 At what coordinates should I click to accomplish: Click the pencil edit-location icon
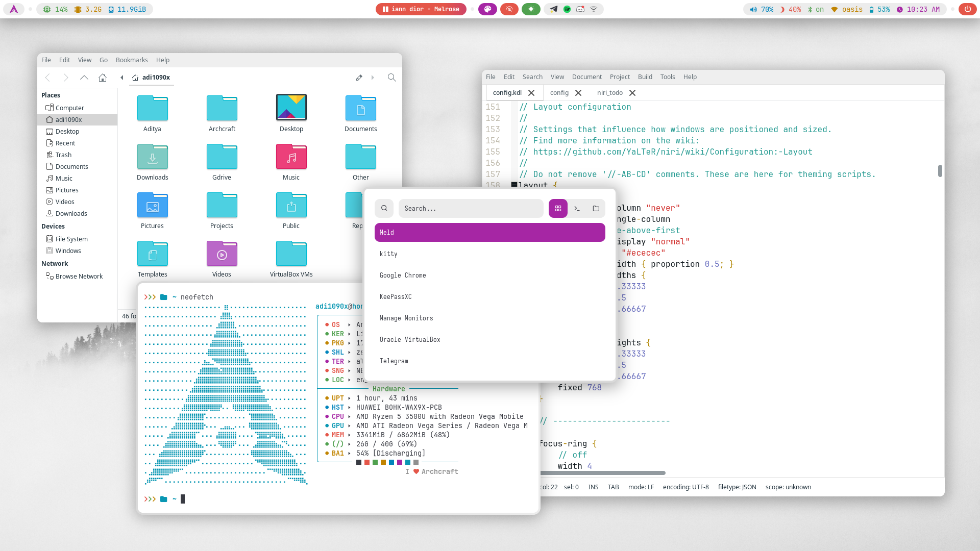[x=359, y=78]
